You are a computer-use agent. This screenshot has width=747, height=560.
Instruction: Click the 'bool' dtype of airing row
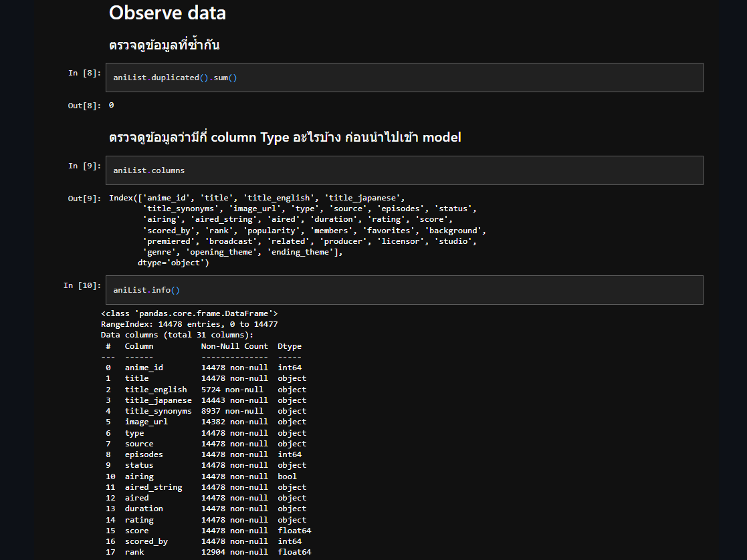tap(288, 476)
